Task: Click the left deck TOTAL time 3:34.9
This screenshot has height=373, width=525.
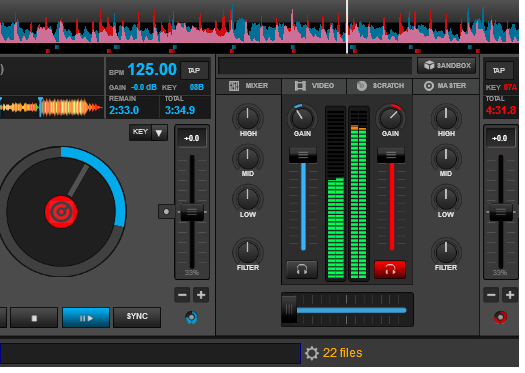Action: (180, 110)
